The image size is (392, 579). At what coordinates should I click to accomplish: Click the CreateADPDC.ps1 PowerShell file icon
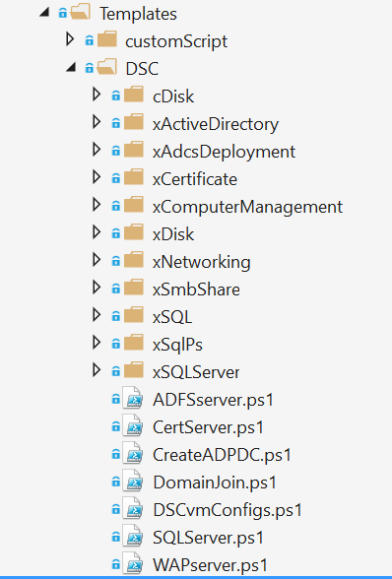tap(133, 453)
